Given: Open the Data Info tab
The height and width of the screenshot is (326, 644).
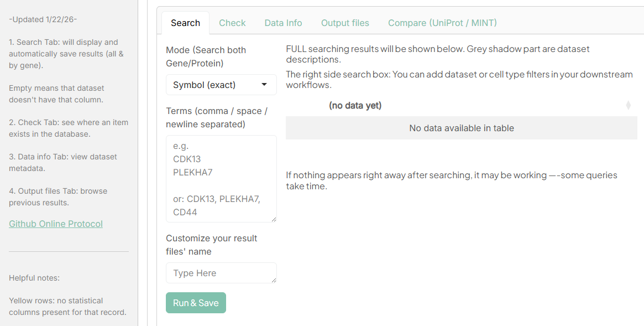Looking at the screenshot, I should pyautogui.click(x=283, y=23).
